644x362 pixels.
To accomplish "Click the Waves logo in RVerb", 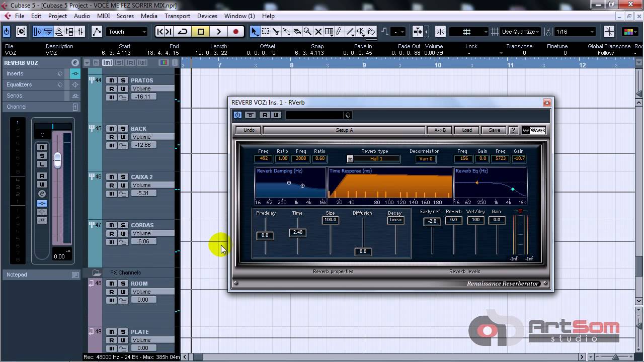I will (534, 130).
